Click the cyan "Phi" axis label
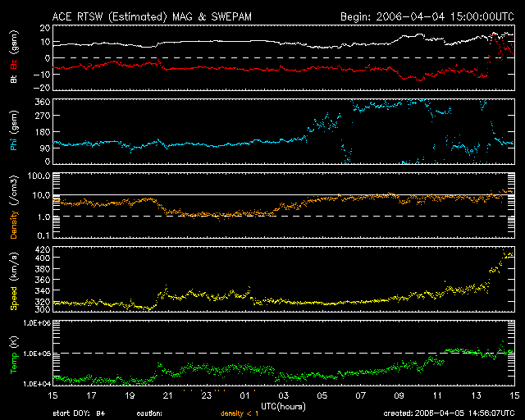This screenshot has height=420, width=525. pyautogui.click(x=14, y=144)
